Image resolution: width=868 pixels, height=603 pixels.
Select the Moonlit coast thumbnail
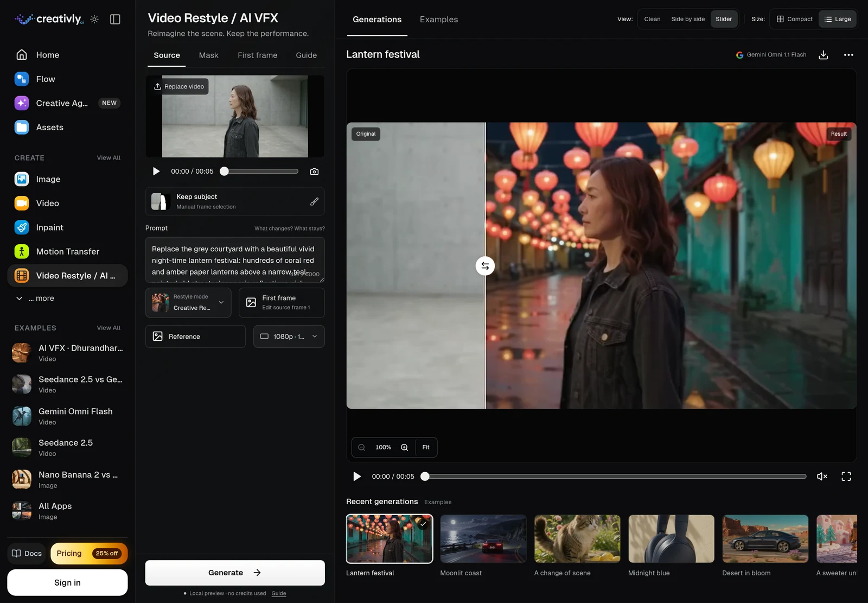pyautogui.click(x=483, y=539)
